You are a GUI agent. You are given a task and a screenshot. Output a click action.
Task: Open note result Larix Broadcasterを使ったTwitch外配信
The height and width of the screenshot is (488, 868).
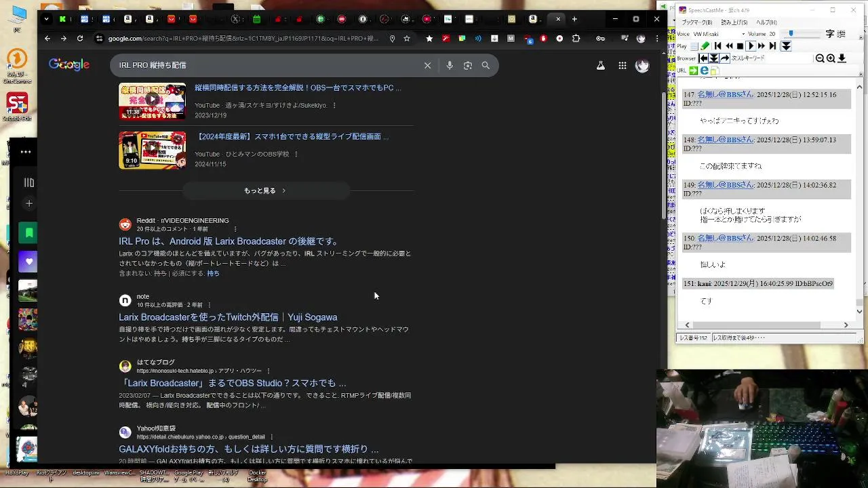coord(228,317)
